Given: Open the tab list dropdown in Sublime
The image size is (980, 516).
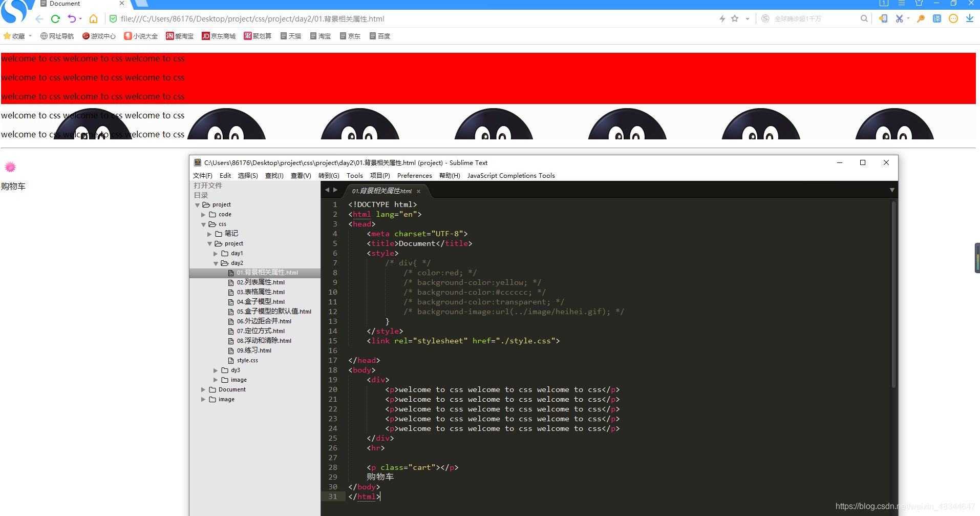Looking at the screenshot, I should (892, 190).
